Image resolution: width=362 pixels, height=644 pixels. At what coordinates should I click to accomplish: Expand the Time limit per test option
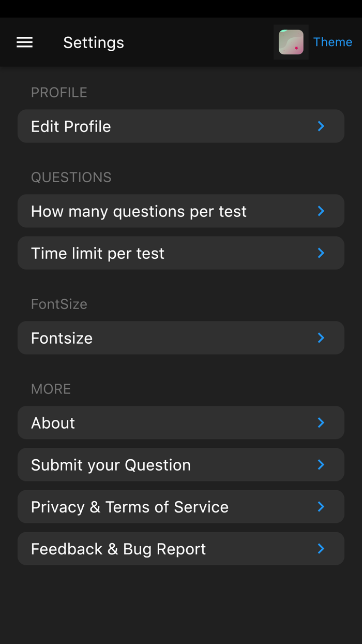tap(181, 253)
